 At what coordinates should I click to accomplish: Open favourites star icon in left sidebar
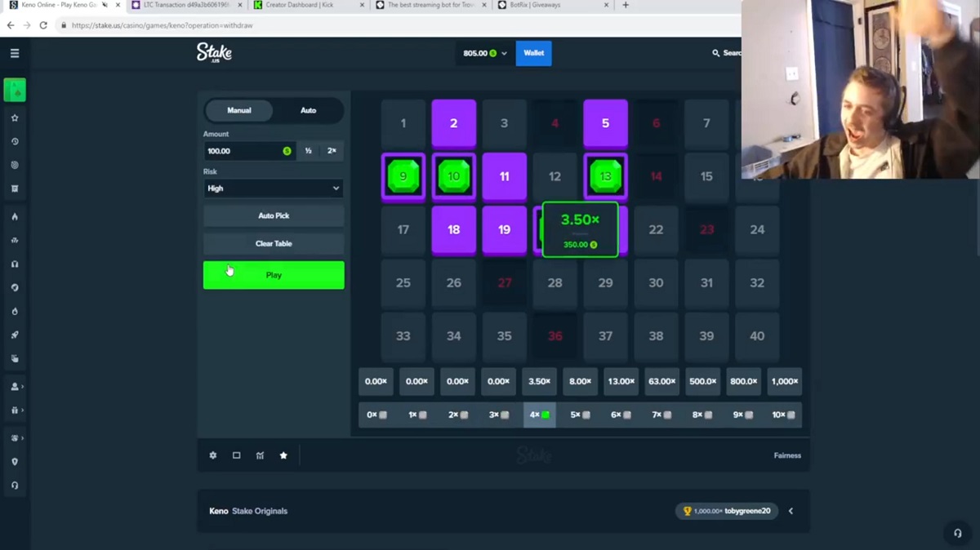coord(15,118)
